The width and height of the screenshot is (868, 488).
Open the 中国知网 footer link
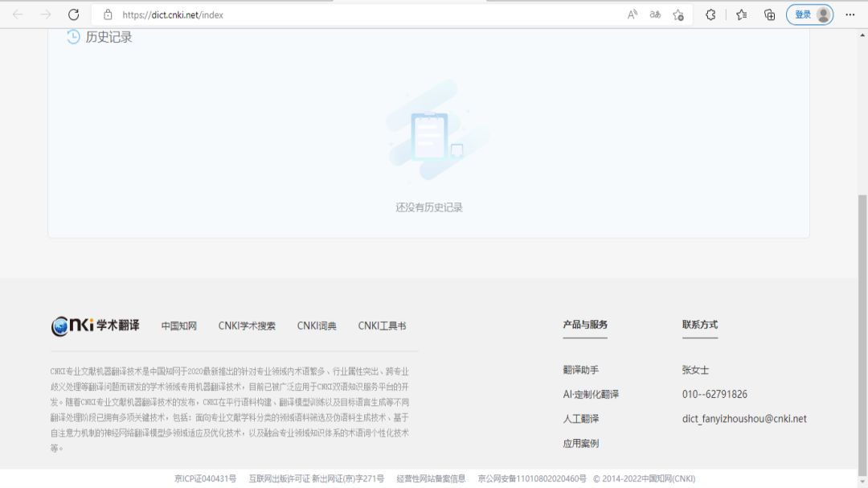(178, 326)
